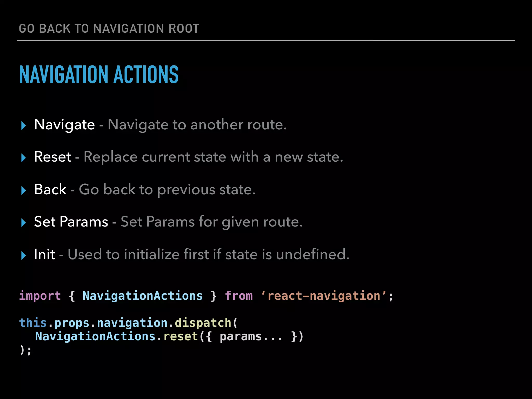Select the white 'Navigate' term
This screenshot has width=532, height=399.
click(x=64, y=125)
